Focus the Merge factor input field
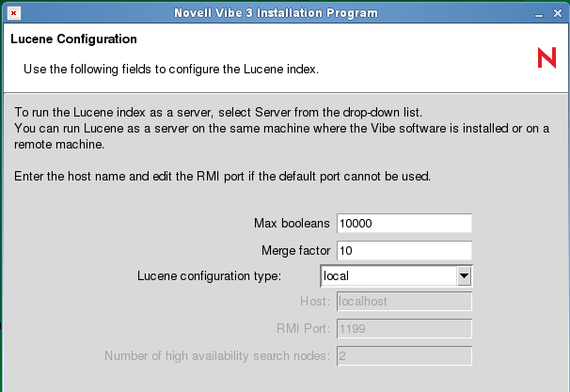The width and height of the screenshot is (570, 392). 403,250
